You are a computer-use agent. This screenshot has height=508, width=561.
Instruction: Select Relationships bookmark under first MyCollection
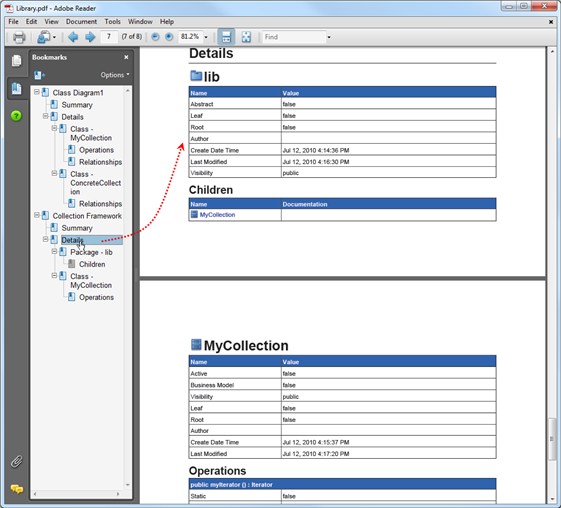(x=100, y=162)
